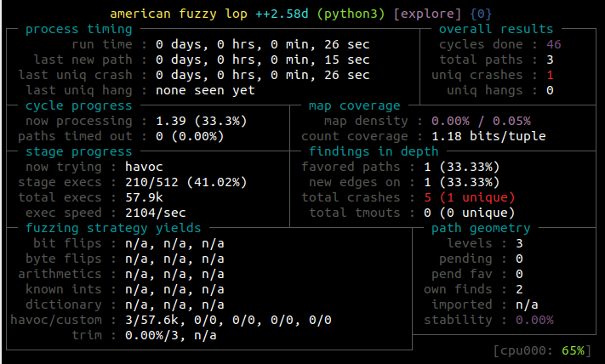Select the green CPU usage '65%' value
The height and width of the screenshot is (364, 605).
click(x=573, y=350)
